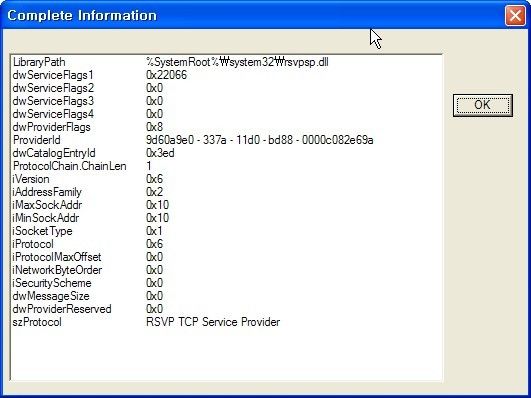Select the iProtocolMaxOffset label
The width and height of the screenshot is (531, 398).
pos(57,257)
